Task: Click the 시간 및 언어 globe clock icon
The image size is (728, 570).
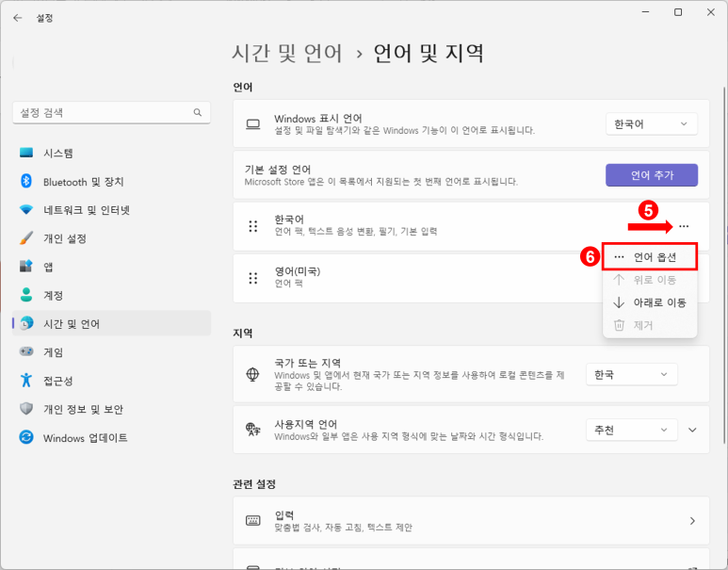Action: coord(27,323)
